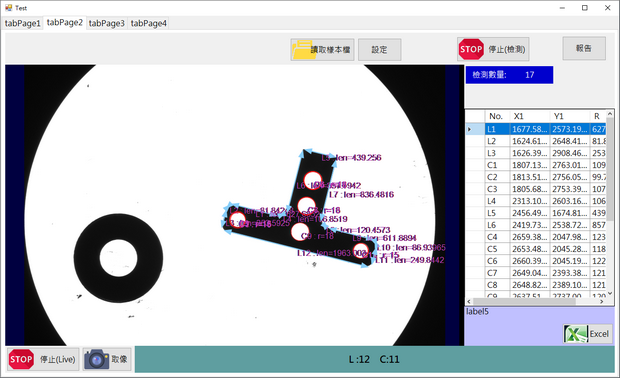The image size is (620, 378).
Task: Click the red STOP icon for Live
Action: (x=21, y=359)
